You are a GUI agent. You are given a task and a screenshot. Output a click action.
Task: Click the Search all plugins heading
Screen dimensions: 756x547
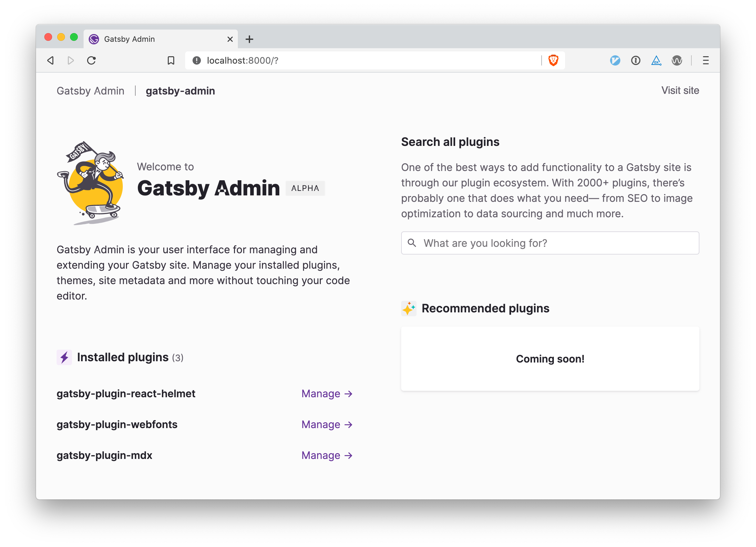450,142
